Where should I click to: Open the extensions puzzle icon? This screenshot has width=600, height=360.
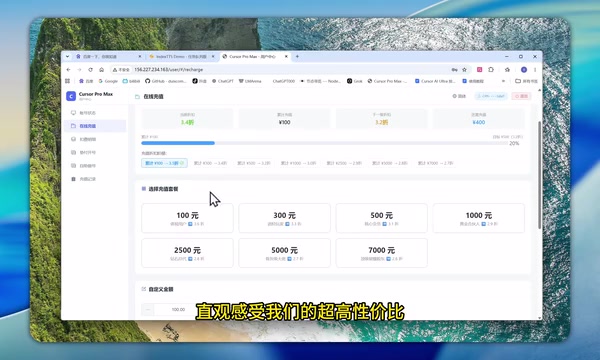pos(491,70)
